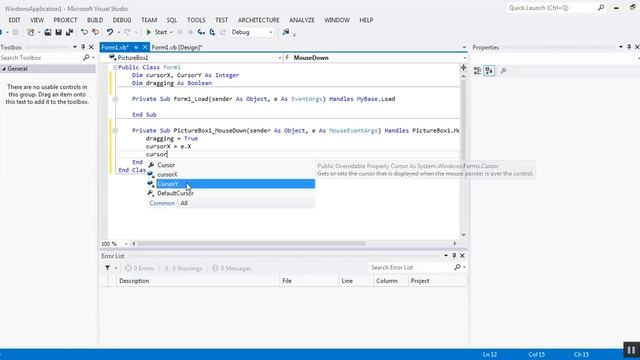Click the Search Error List field
Viewport: 640px width, 360px height.
click(411, 268)
